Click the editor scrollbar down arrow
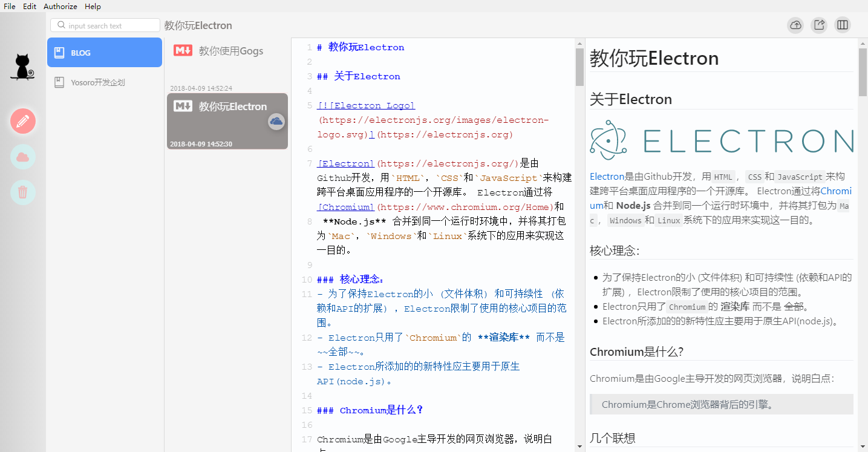868x452 pixels. point(579,447)
